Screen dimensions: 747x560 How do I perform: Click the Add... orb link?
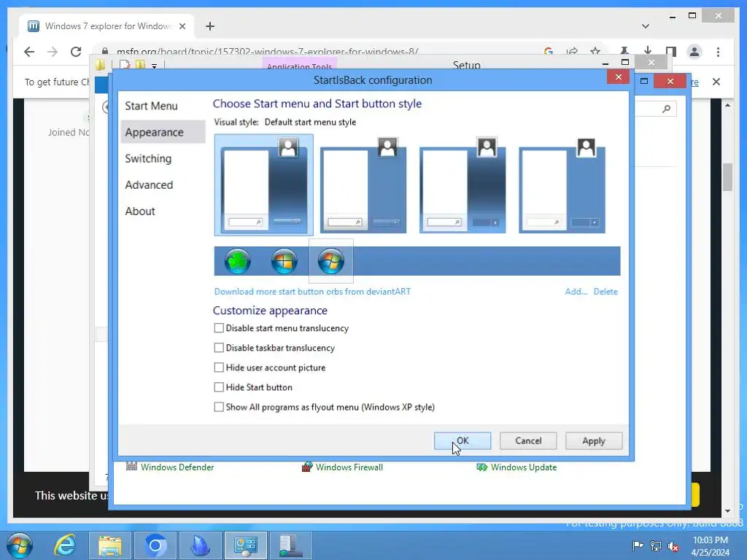pyautogui.click(x=576, y=292)
